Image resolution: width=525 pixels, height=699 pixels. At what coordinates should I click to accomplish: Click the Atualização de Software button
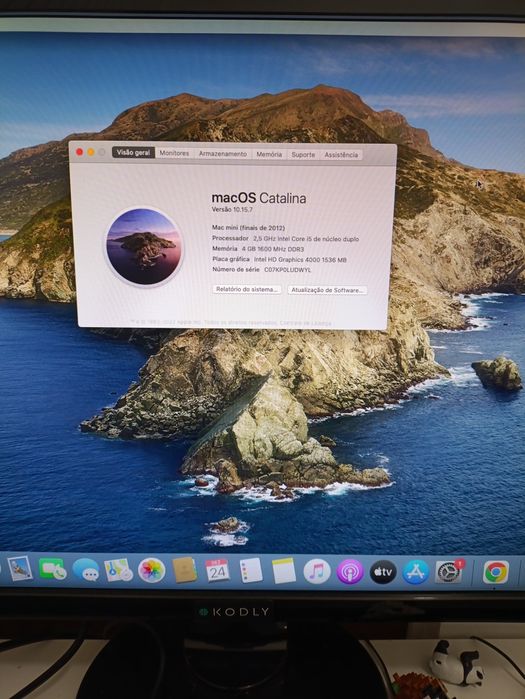point(327,290)
